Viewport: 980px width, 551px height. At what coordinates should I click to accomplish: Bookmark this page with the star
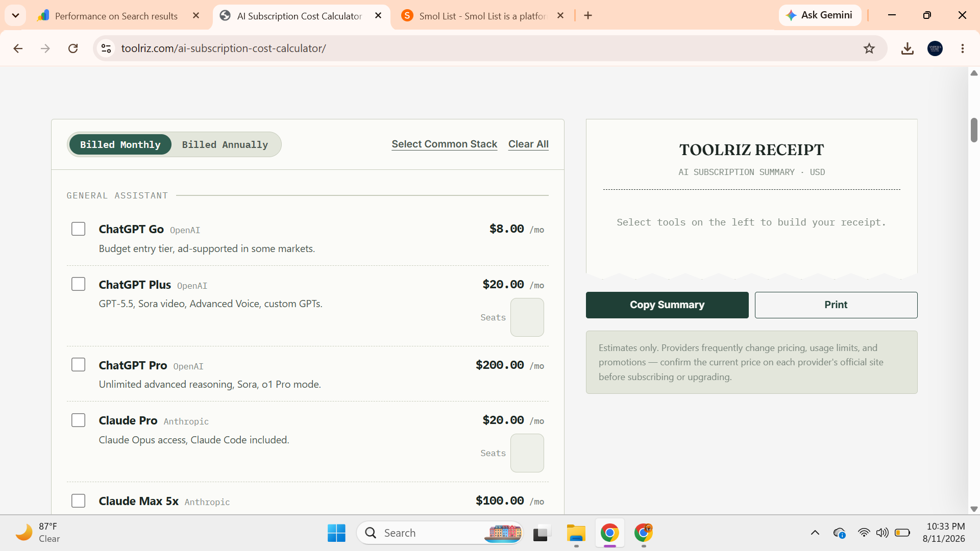(x=869, y=48)
